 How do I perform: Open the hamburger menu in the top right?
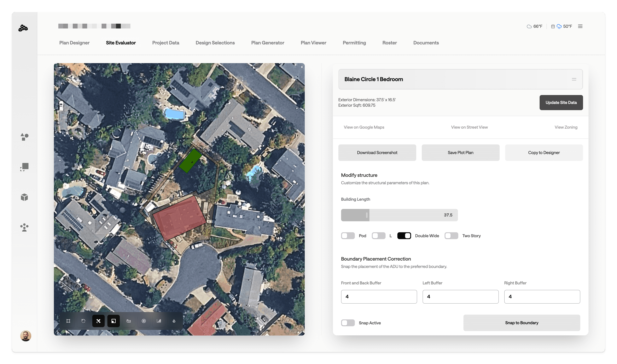(580, 26)
